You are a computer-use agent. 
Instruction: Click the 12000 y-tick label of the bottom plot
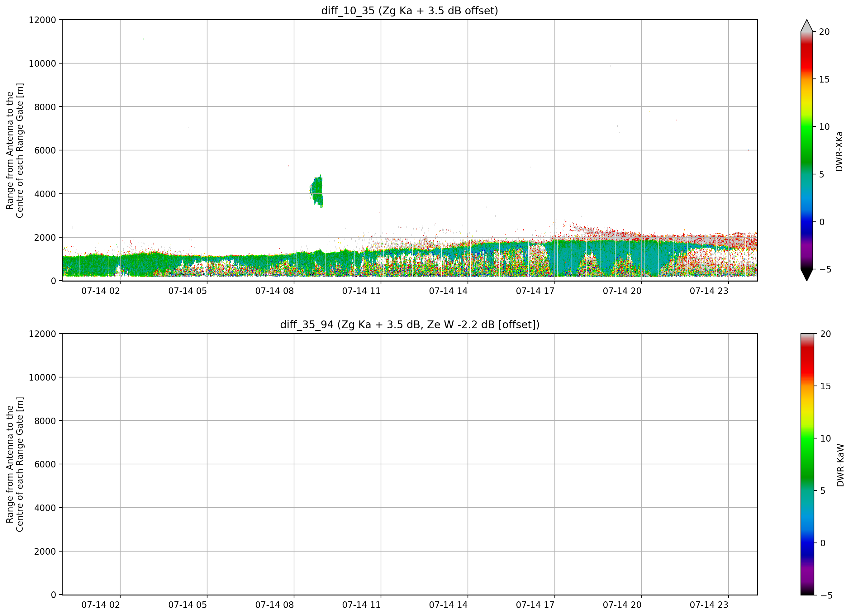(42, 334)
